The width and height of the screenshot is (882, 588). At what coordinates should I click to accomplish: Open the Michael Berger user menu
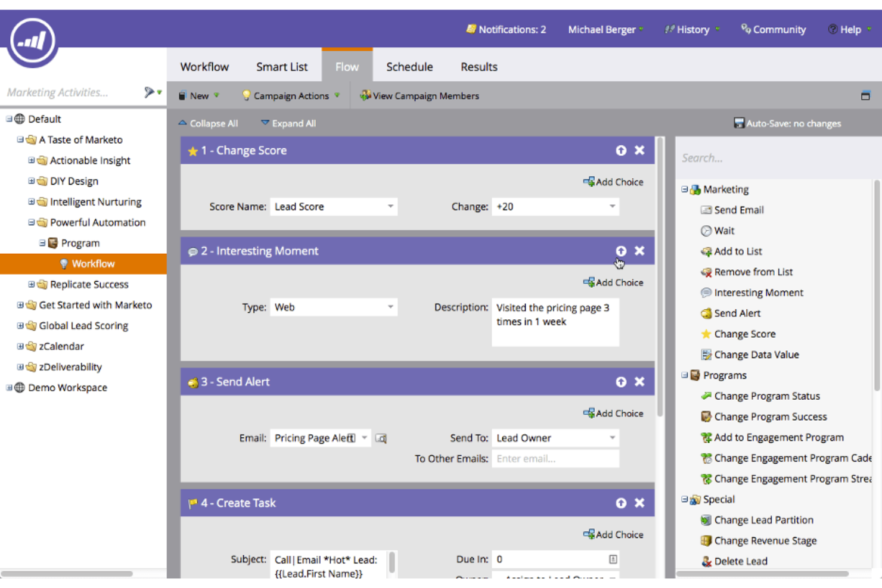pyautogui.click(x=603, y=29)
